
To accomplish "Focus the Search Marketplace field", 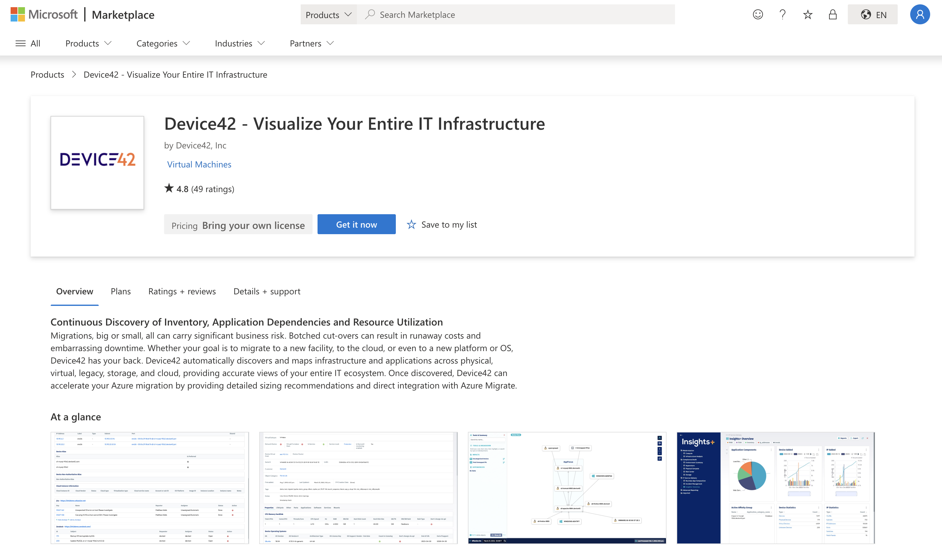I will (521, 15).
